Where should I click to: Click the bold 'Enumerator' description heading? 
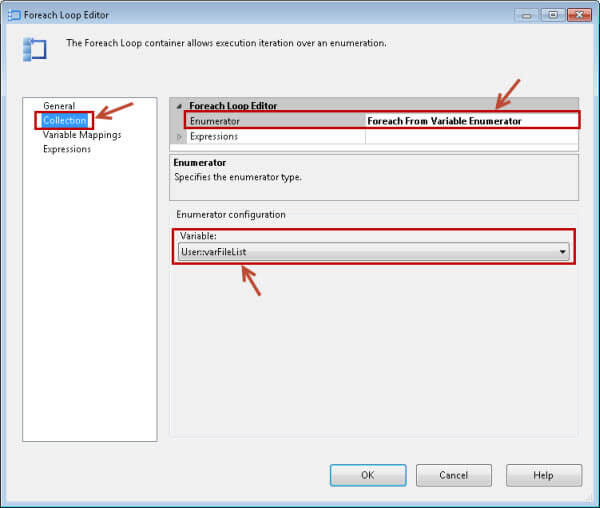click(199, 163)
